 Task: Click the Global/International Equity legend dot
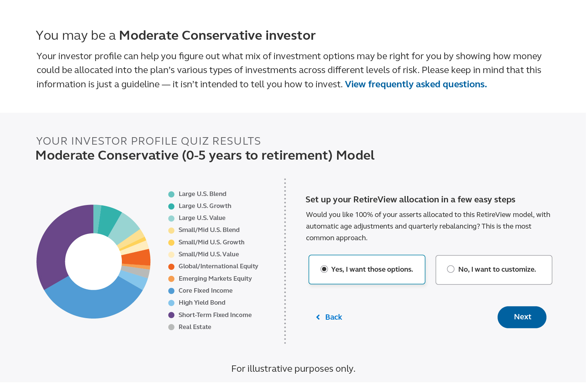[171, 266]
